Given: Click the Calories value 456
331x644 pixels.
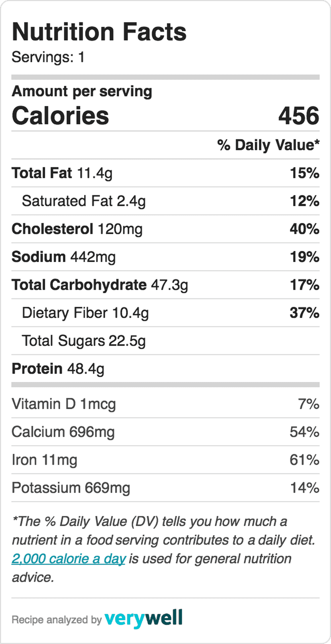Looking at the screenshot, I should click(299, 116).
